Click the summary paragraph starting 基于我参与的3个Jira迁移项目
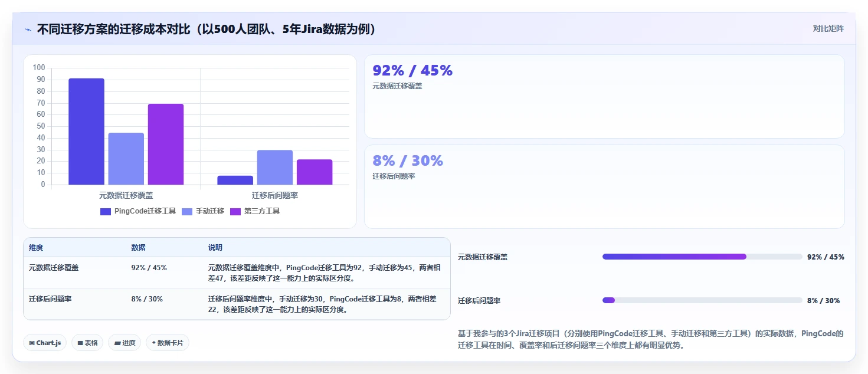868x374 pixels. (651, 339)
